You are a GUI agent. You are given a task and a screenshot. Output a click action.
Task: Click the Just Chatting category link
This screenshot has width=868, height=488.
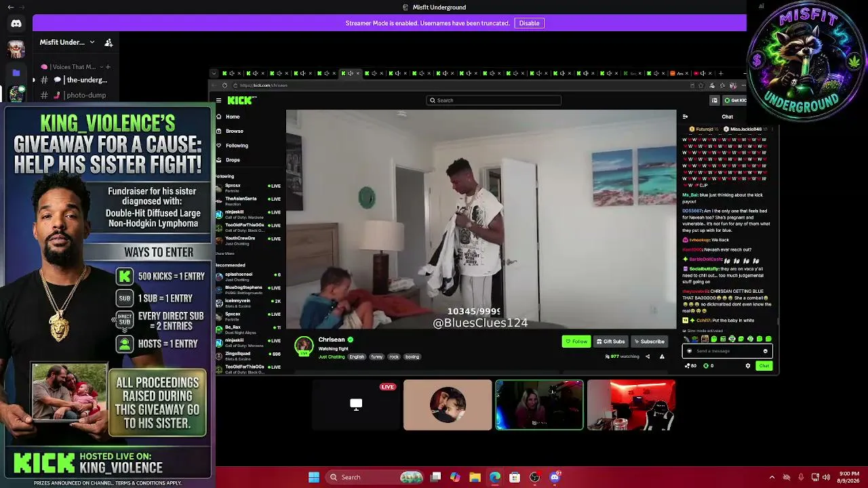(x=331, y=357)
